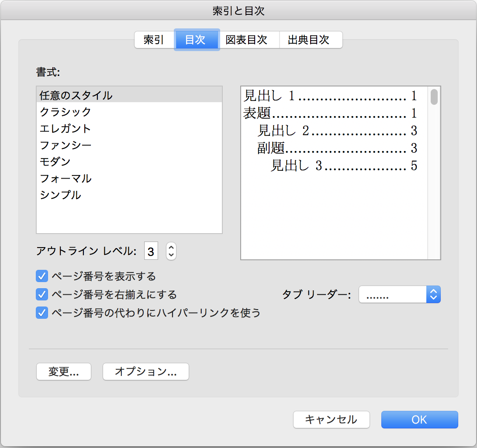Open the タブ リーダー dropdown
The width and height of the screenshot is (477, 448).
[x=399, y=295]
